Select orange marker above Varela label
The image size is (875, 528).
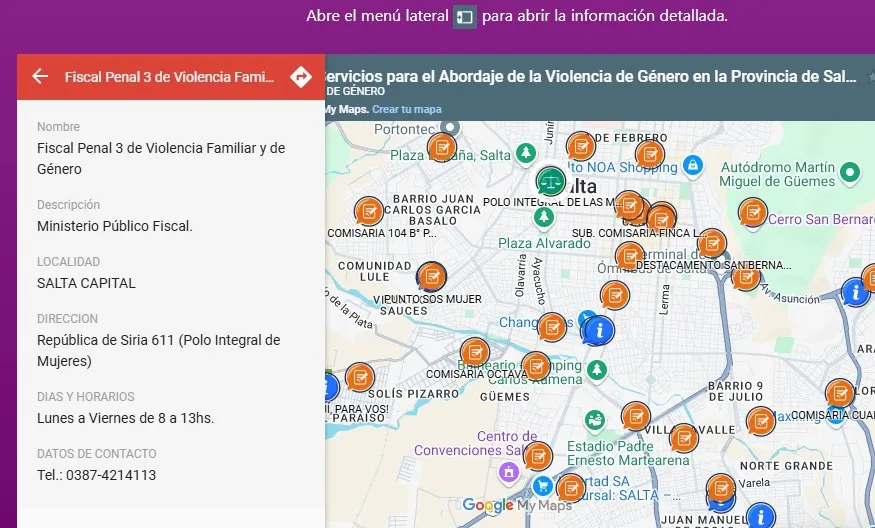coord(720,488)
